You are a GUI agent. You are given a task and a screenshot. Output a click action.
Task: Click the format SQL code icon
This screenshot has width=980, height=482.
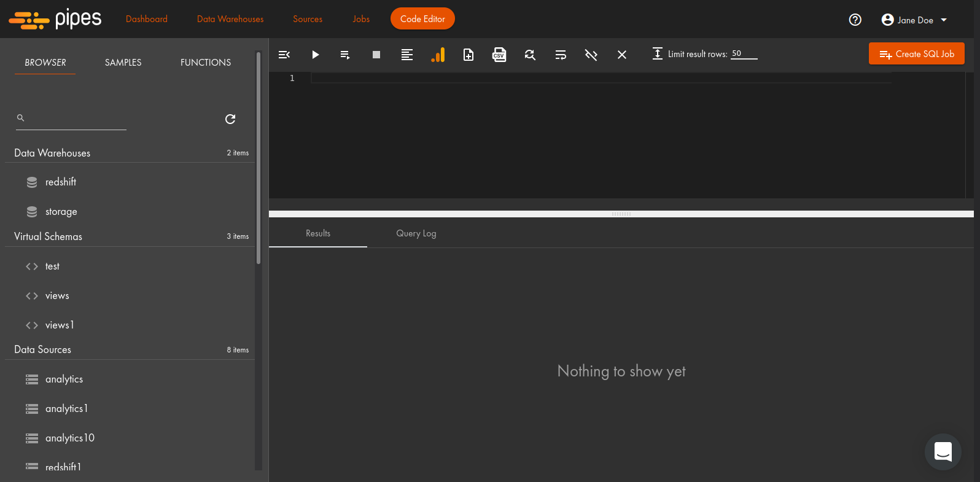[407, 55]
